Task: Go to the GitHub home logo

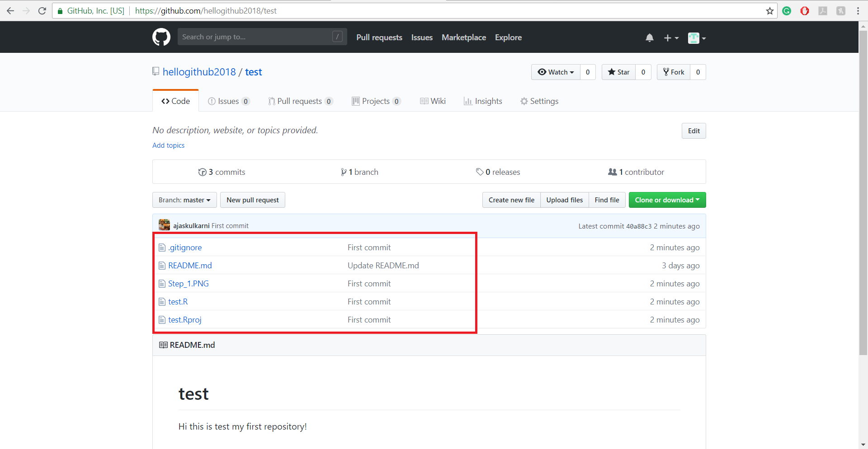Action: click(x=161, y=37)
